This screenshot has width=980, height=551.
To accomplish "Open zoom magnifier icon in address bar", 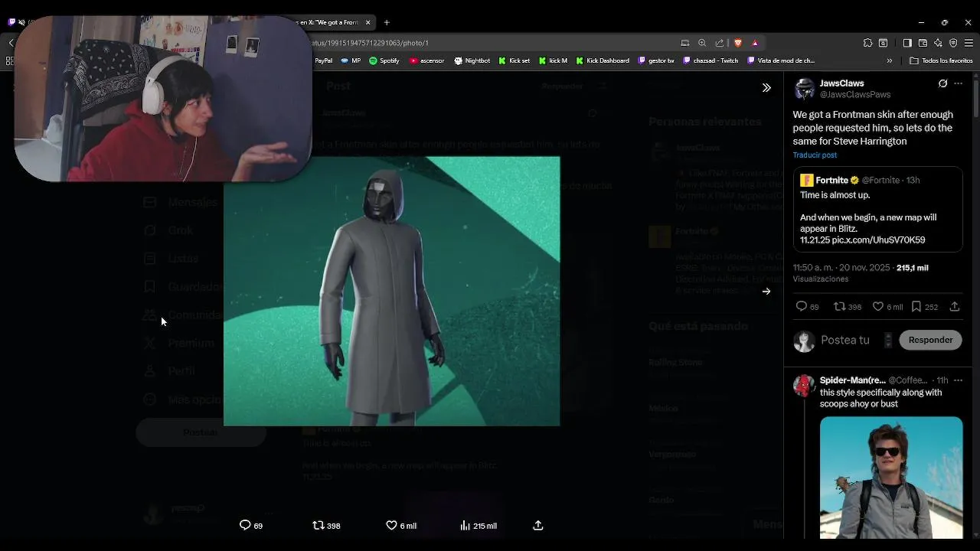I will 702,43.
